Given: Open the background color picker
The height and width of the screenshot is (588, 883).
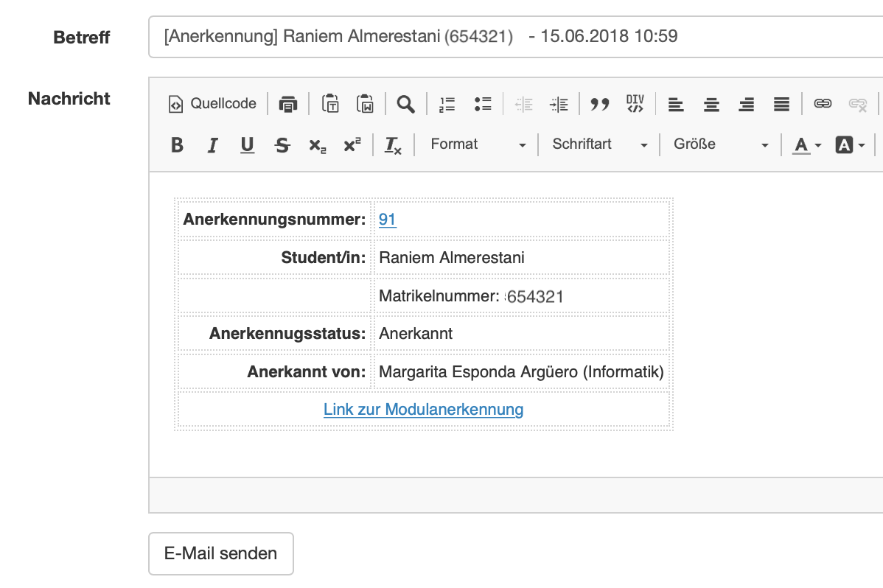Looking at the screenshot, I should coord(851,144).
